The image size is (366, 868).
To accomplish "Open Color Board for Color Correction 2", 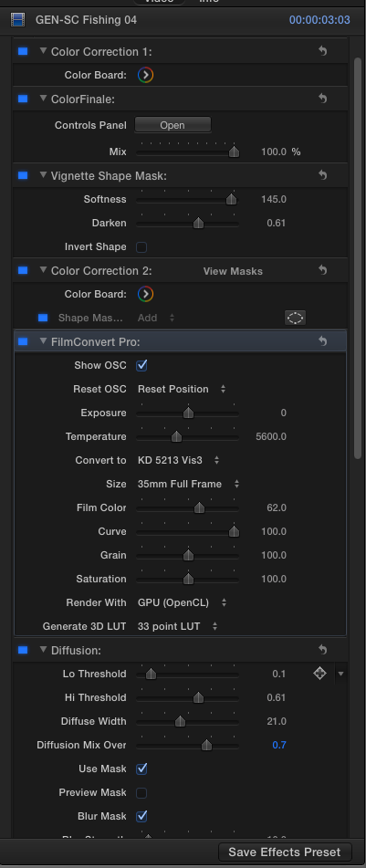I will (x=146, y=294).
